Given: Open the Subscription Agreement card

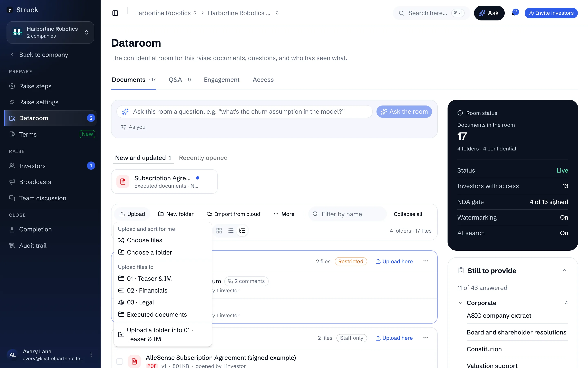Looking at the screenshot, I should pos(164,182).
